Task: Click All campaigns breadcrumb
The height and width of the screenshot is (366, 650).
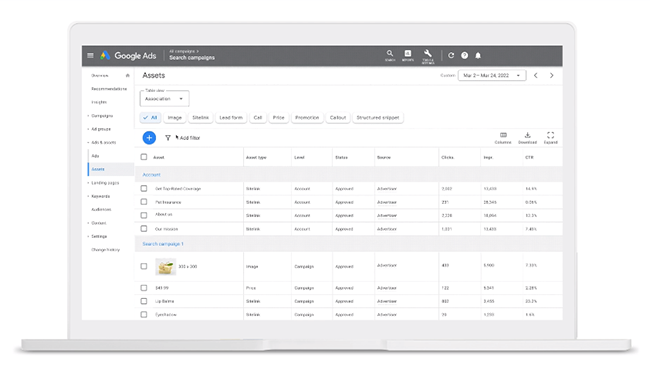Action: pyautogui.click(x=184, y=51)
